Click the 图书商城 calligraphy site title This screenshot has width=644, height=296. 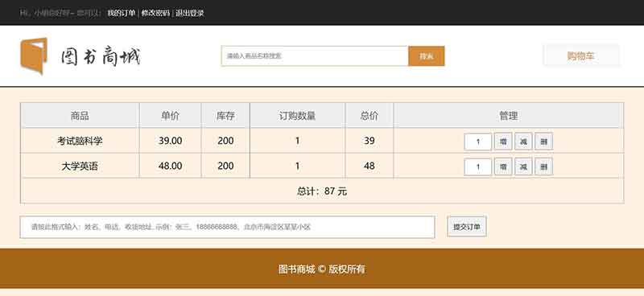tap(101, 56)
